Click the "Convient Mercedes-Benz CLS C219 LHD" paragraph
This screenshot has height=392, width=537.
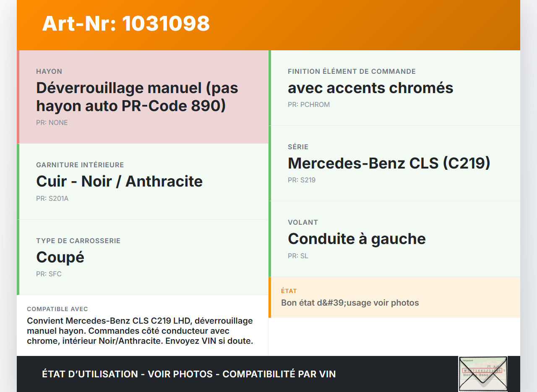[x=140, y=331]
